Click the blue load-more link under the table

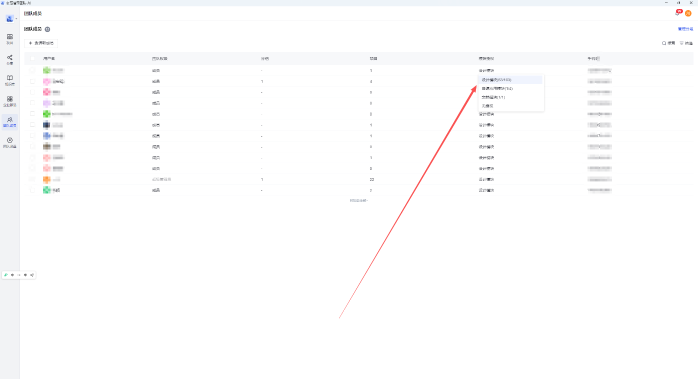click(x=358, y=201)
